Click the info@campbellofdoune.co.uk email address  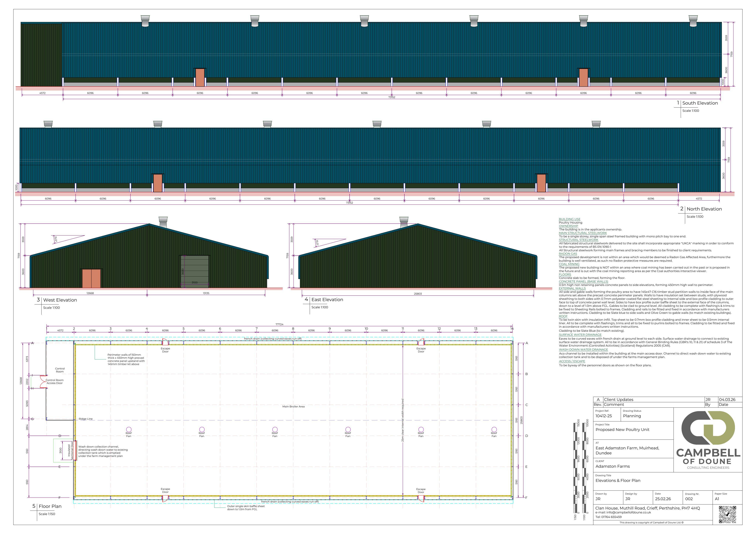(629, 513)
